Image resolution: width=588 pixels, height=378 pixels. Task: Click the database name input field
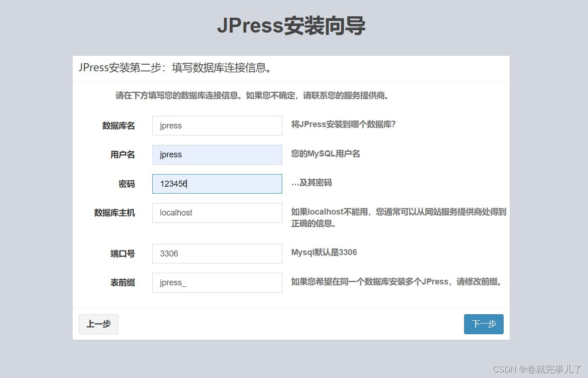[217, 126]
